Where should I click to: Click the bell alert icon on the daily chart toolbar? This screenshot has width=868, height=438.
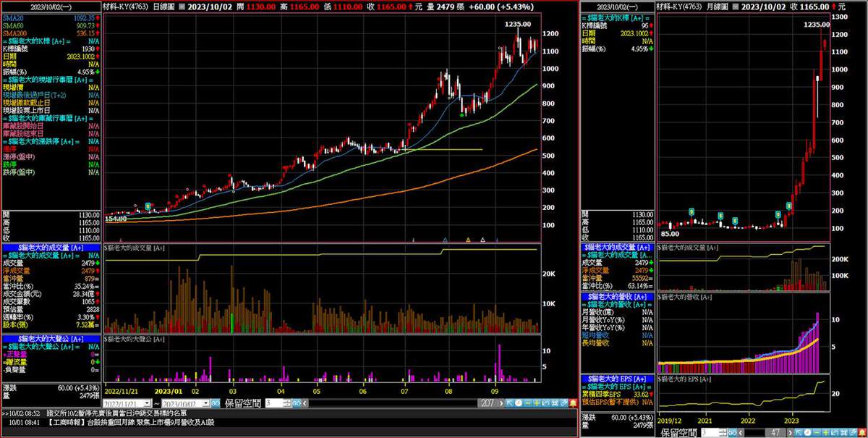tap(572, 403)
